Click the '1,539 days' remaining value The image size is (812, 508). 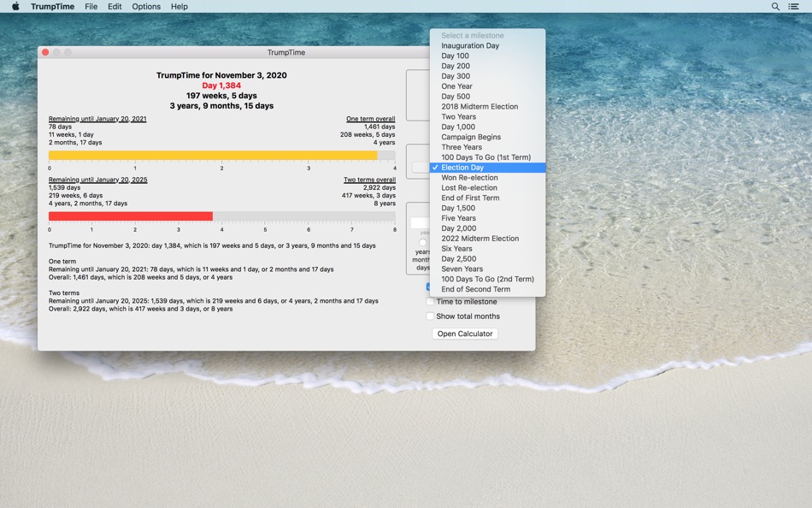[65, 187]
